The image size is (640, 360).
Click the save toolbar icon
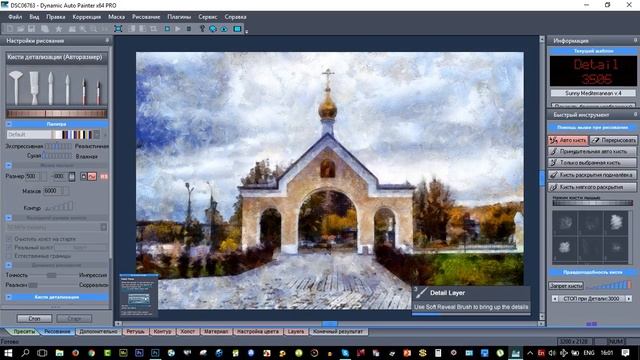pos(31,29)
